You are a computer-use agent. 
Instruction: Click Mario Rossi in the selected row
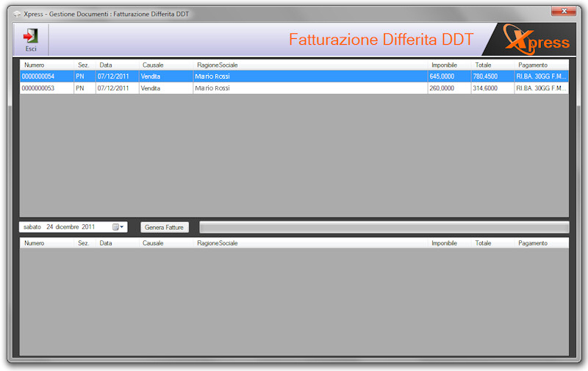click(x=310, y=76)
